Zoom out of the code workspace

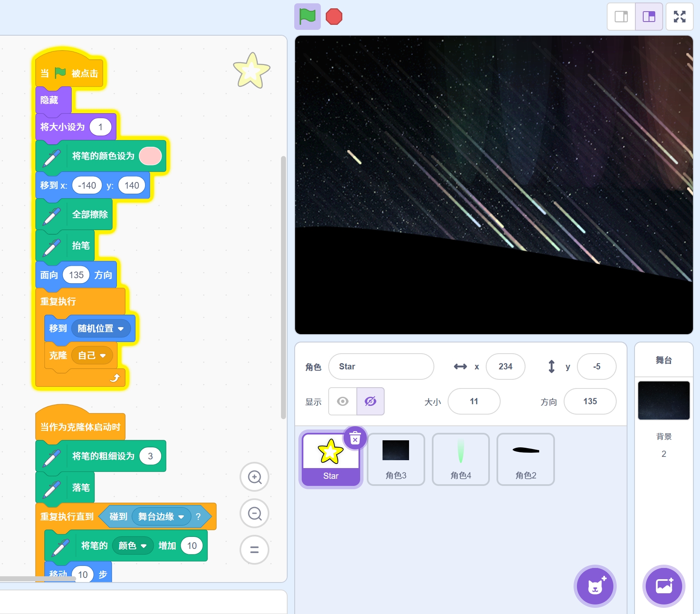(254, 513)
